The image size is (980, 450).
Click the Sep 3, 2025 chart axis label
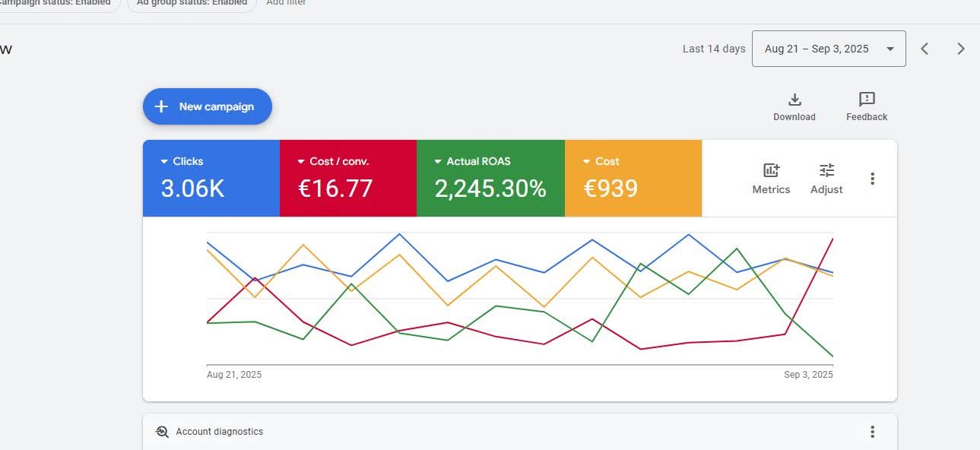(808, 375)
